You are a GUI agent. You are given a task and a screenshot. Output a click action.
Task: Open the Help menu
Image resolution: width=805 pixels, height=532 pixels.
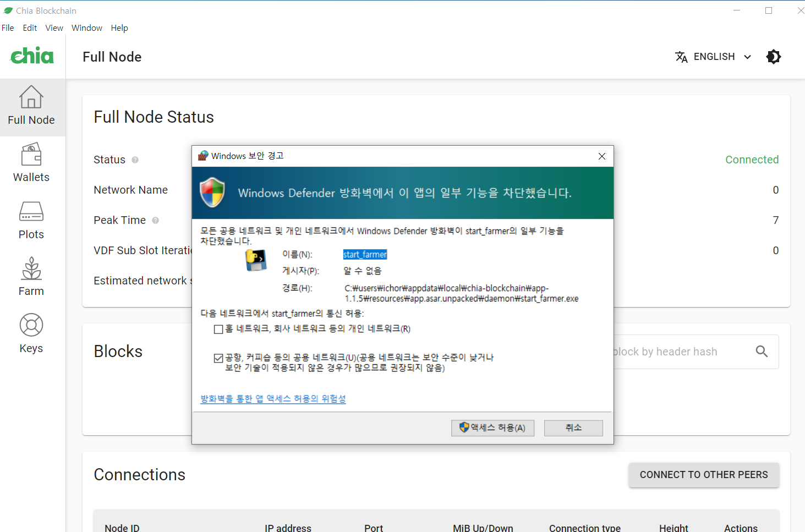[119, 28]
